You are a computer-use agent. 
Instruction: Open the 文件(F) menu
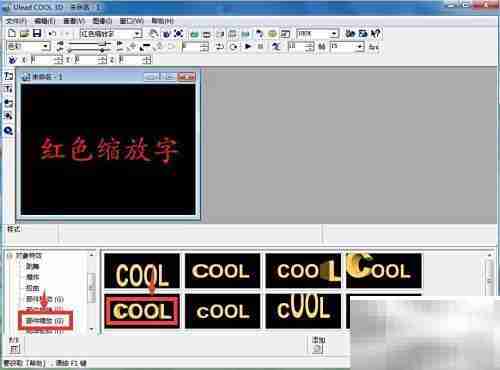click(16, 21)
